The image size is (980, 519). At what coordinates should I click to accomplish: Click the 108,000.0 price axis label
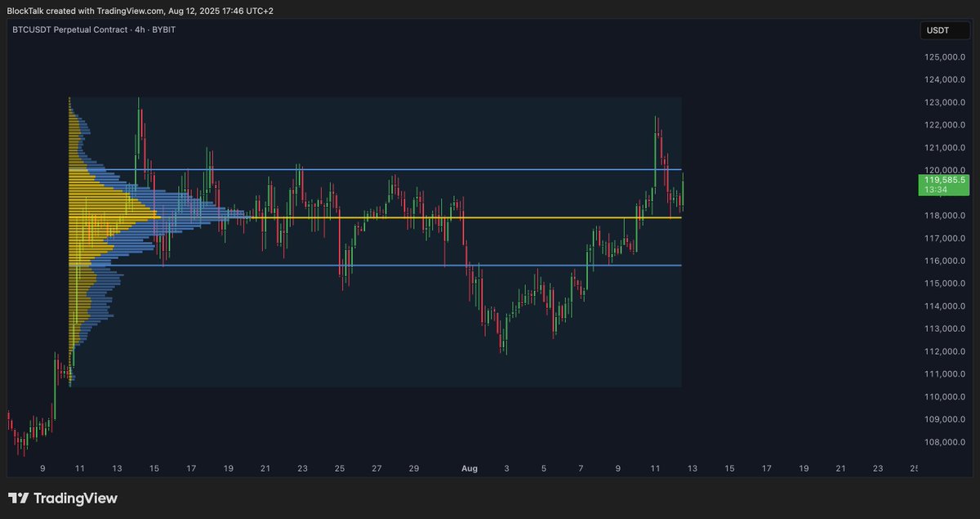946,442
